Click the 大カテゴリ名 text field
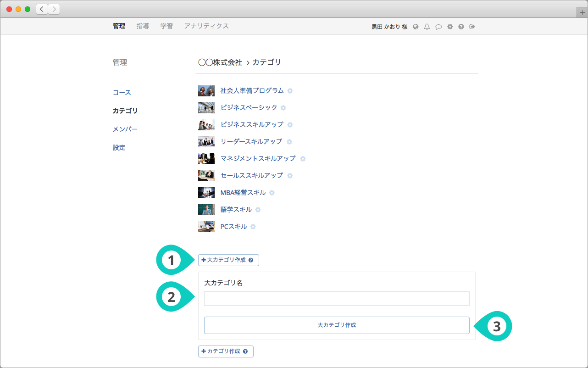588x368 pixels. coord(337,298)
